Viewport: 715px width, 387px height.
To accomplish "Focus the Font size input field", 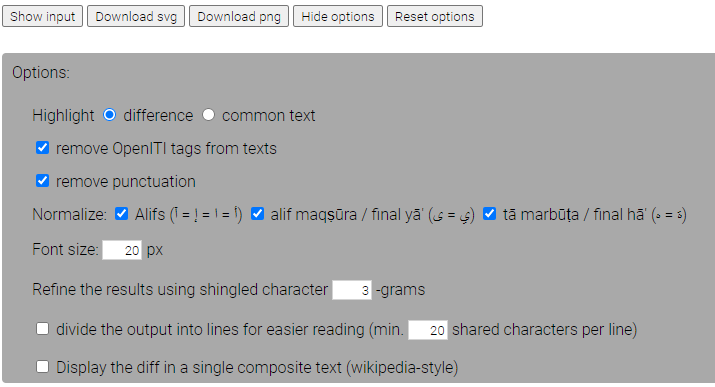I will [122, 250].
